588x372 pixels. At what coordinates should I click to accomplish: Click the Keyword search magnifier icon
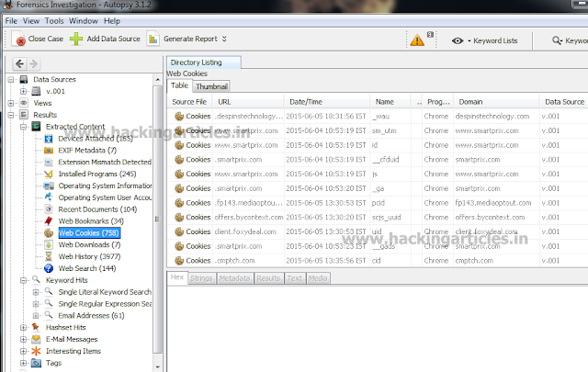click(x=557, y=40)
